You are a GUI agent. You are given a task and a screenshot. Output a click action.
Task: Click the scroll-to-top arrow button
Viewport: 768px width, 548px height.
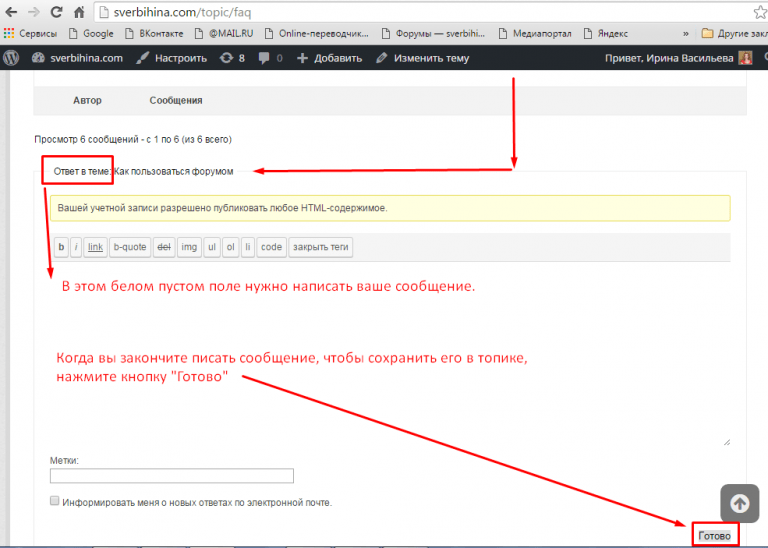coord(738,504)
